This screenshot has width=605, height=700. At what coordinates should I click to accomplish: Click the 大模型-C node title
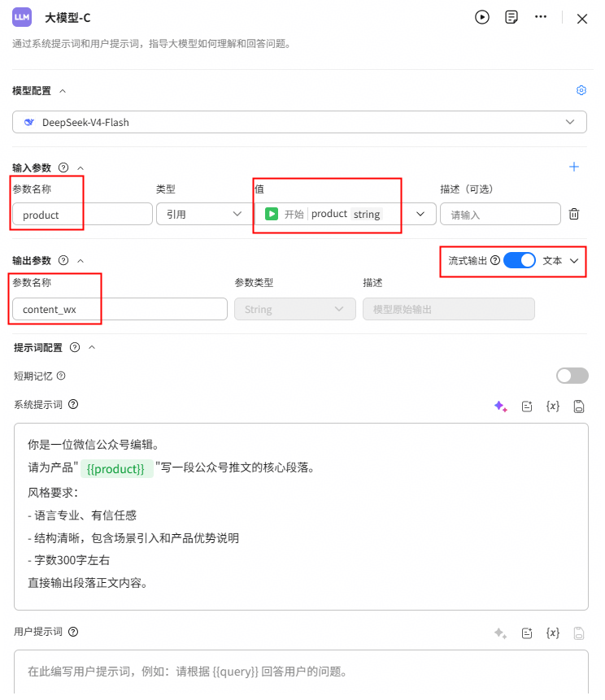pos(67,18)
